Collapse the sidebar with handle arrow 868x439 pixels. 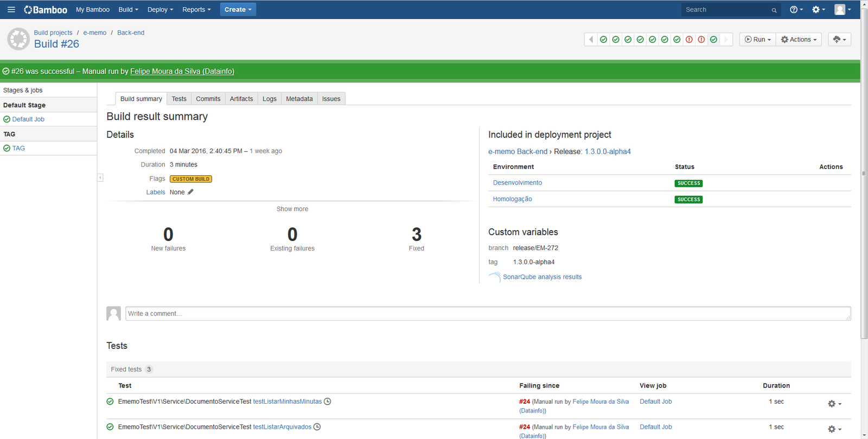point(100,177)
